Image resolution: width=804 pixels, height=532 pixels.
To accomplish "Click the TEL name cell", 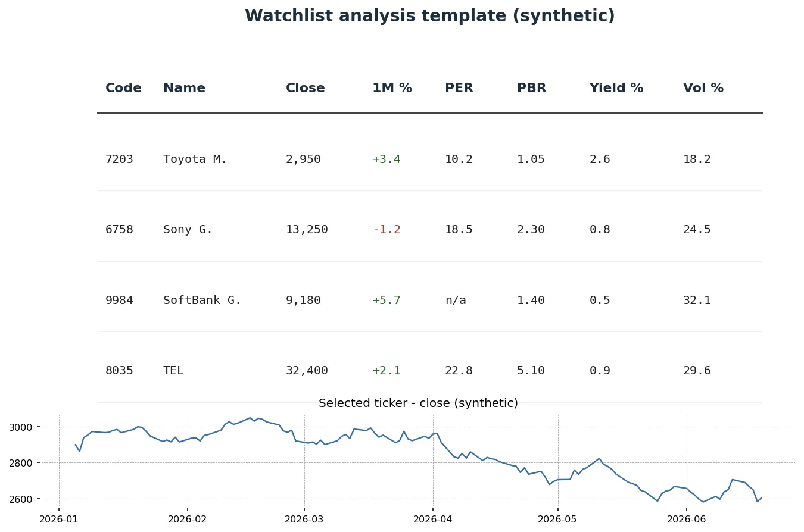I will click(173, 371).
